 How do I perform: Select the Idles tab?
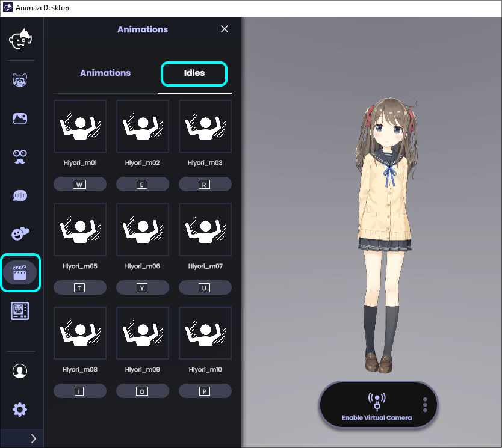tap(194, 73)
